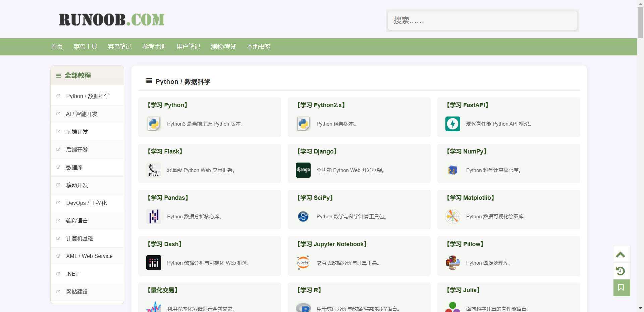
Task: Open 用户笔记 in the navigation bar
Action: (189, 47)
